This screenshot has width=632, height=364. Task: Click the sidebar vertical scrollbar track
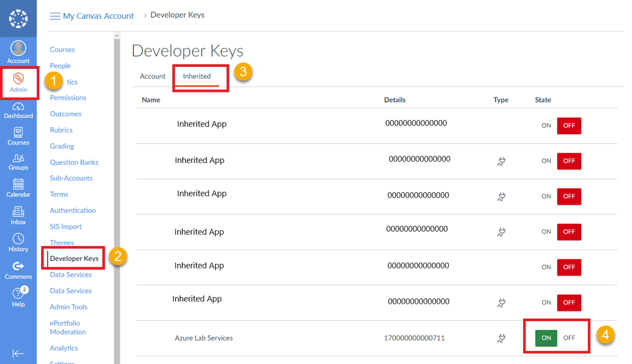pos(117,200)
